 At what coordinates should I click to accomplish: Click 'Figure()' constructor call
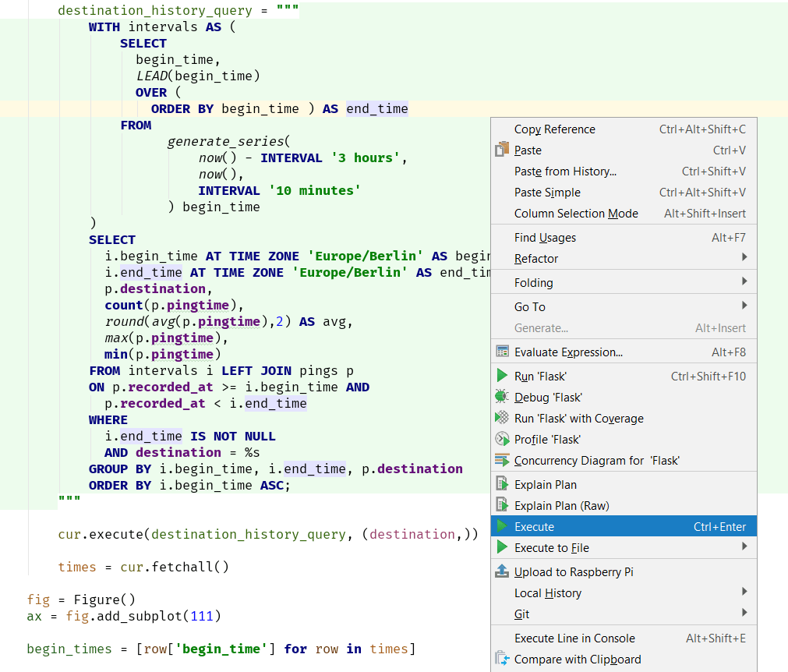pyautogui.click(x=104, y=599)
